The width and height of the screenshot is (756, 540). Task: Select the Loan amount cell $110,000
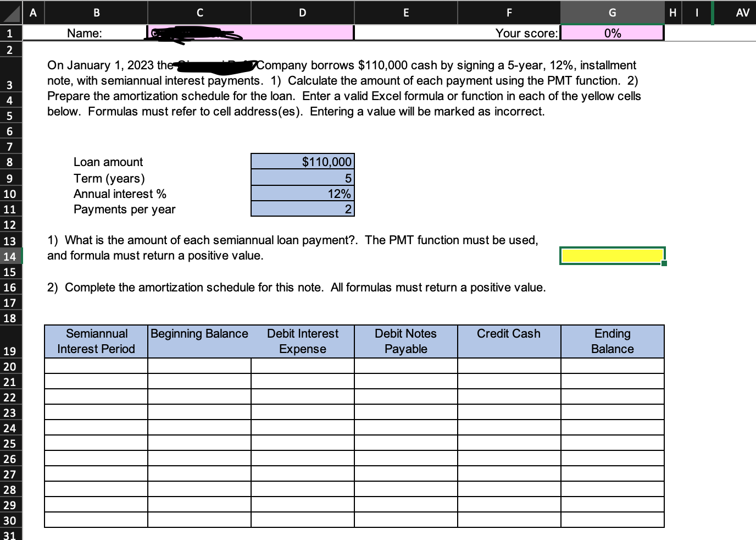point(303,162)
